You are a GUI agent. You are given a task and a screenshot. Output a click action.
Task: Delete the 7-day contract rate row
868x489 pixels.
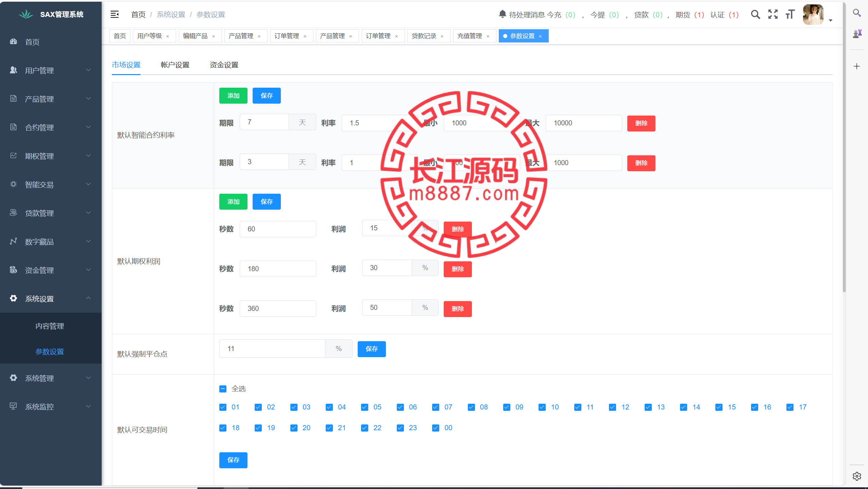click(641, 123)
